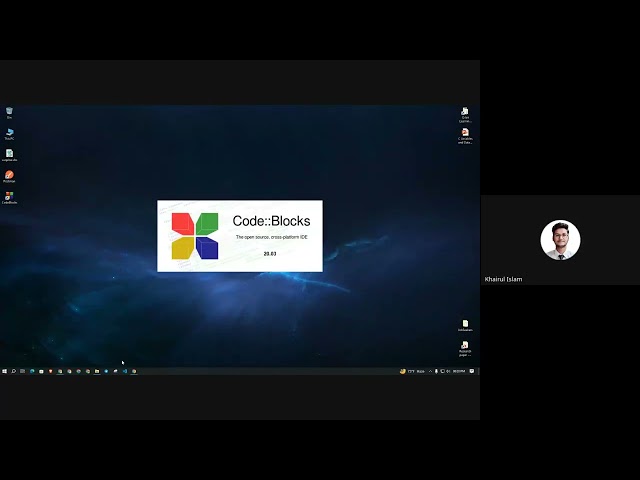
Task: Select the 'Research paper' file on desktop
Action: pyautogui.click(x=465, y=349)
